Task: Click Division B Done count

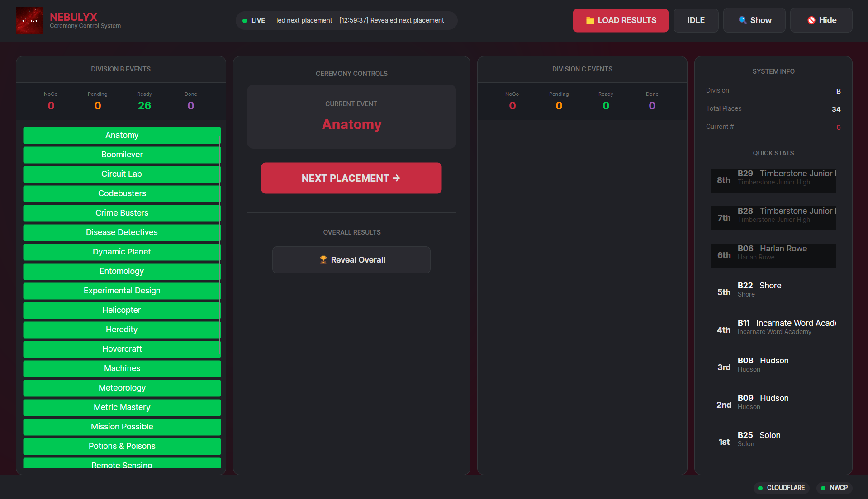Action: (191, 106)
